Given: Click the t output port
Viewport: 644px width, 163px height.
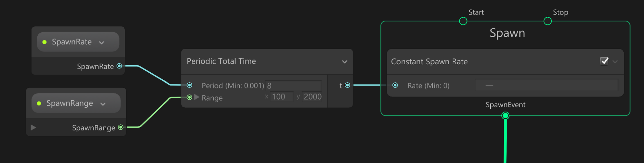Looking at the screenshot, I should [x=347, y=85].
